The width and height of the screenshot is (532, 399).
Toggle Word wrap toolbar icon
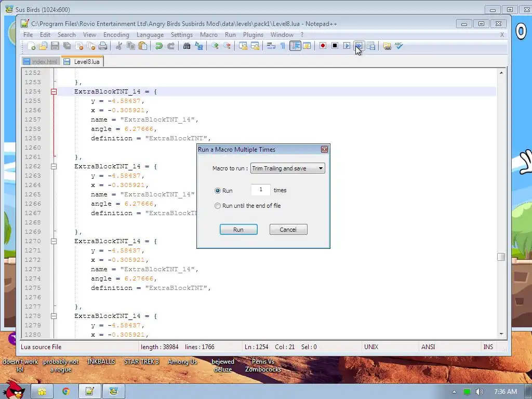tap(271, 46)
